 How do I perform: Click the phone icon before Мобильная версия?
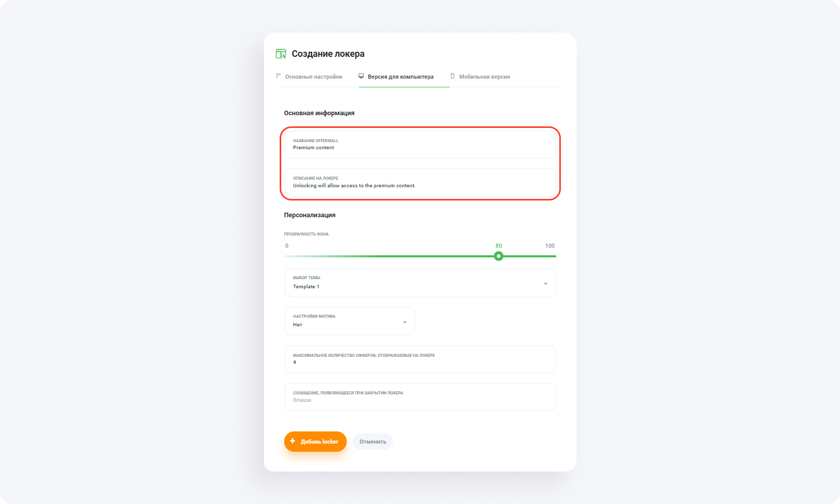pos(452,76)
